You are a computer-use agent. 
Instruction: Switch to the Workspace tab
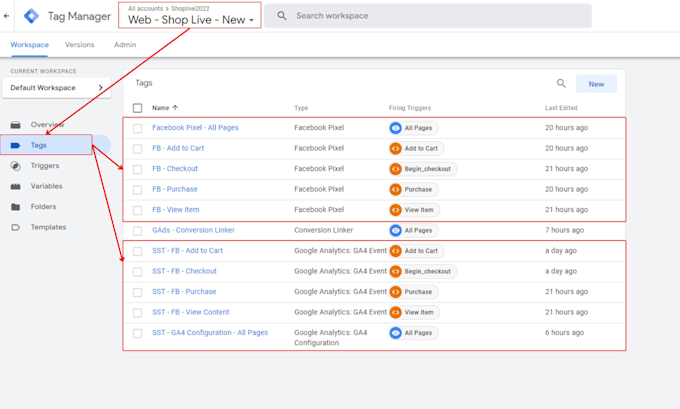pyautogui.click(x=29, y=45)
